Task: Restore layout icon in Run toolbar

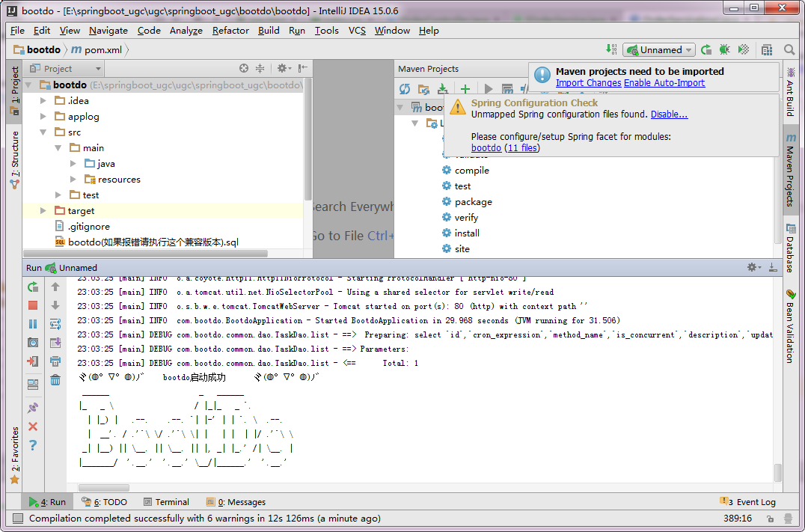Action: coord(33,384)
